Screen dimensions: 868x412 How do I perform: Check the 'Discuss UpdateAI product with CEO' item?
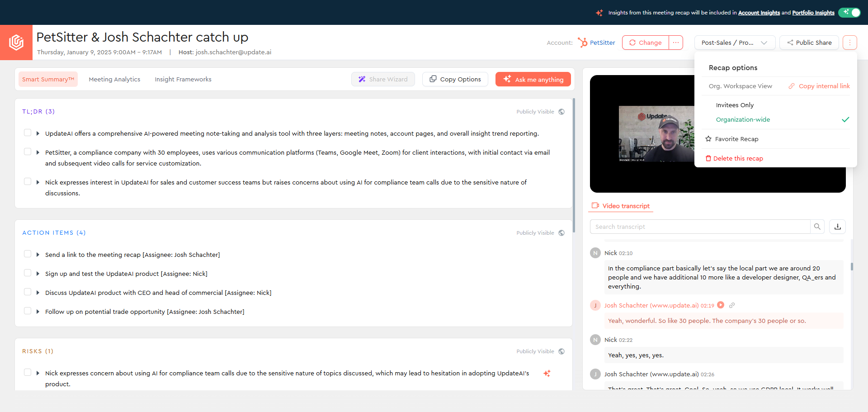click(x=28, y=292)
